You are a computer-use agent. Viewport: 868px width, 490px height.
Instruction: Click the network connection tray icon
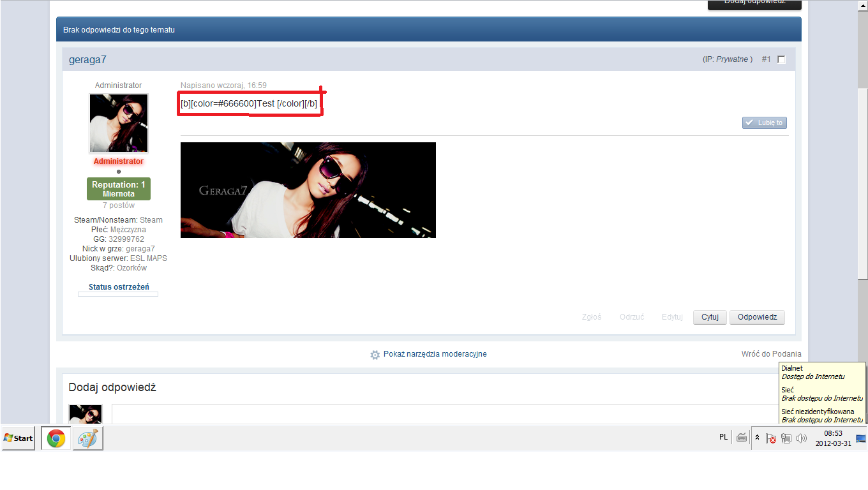pos(786,438)
